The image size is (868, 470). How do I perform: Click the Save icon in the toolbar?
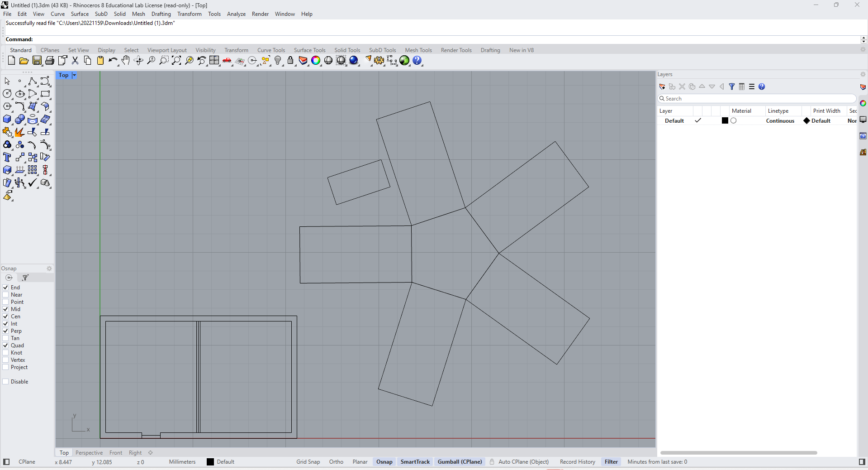point(37,61)
